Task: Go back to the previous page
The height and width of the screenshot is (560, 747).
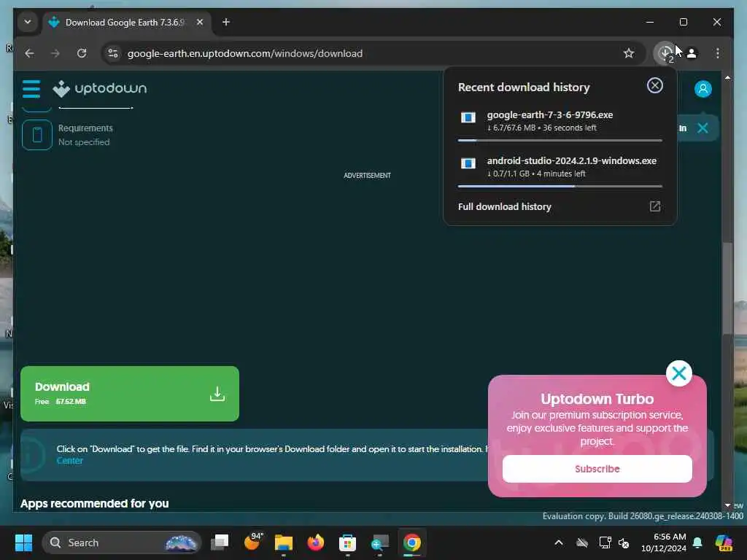Action: pyautogui.click(x=29, y=53)
